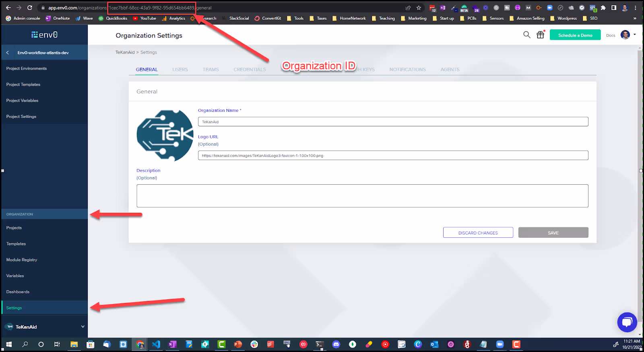
Task: Open Visual Studio Code from taskbar
Action: tap(156, 344)
